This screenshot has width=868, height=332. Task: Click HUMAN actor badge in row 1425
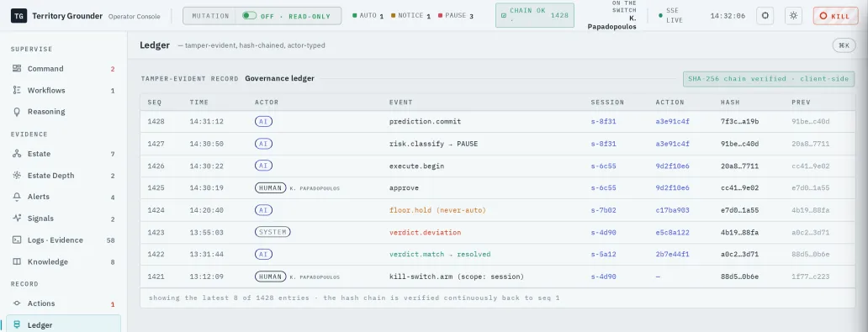(270, 188)
